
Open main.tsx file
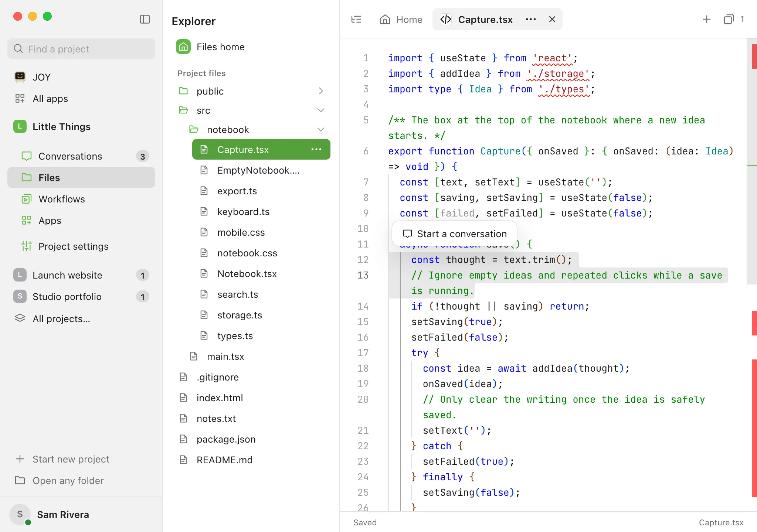click(256, 356)
